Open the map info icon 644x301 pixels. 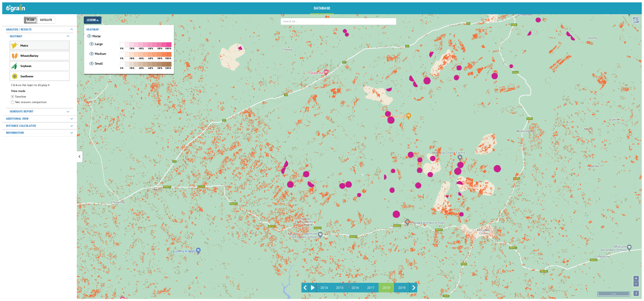tap(636, 293)
